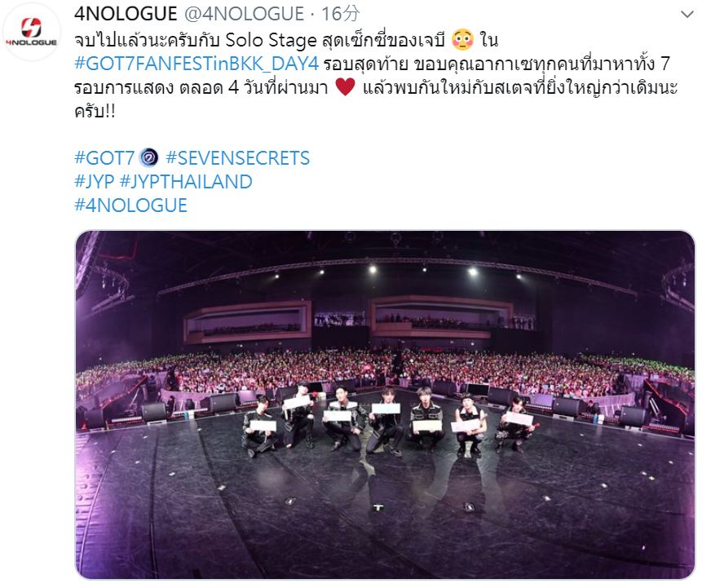Click the red heart emoji
711x588 pixels.
tap(346, 87)
